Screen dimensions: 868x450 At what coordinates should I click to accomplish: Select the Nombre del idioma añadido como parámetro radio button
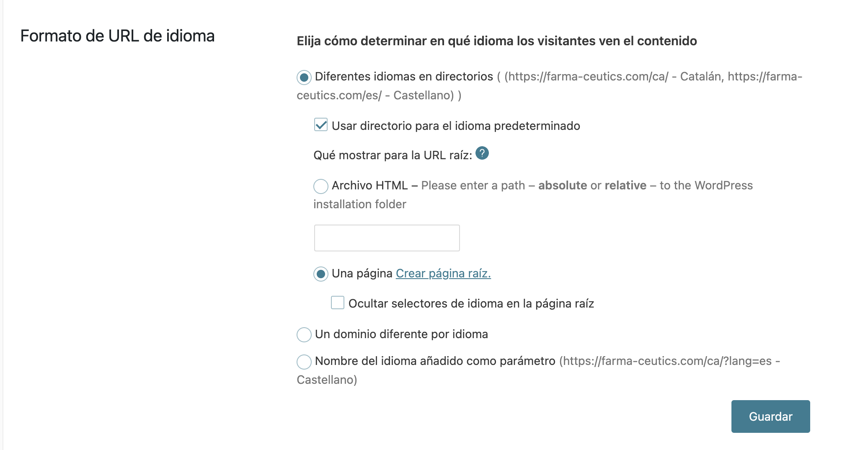(x=304, y=362)
